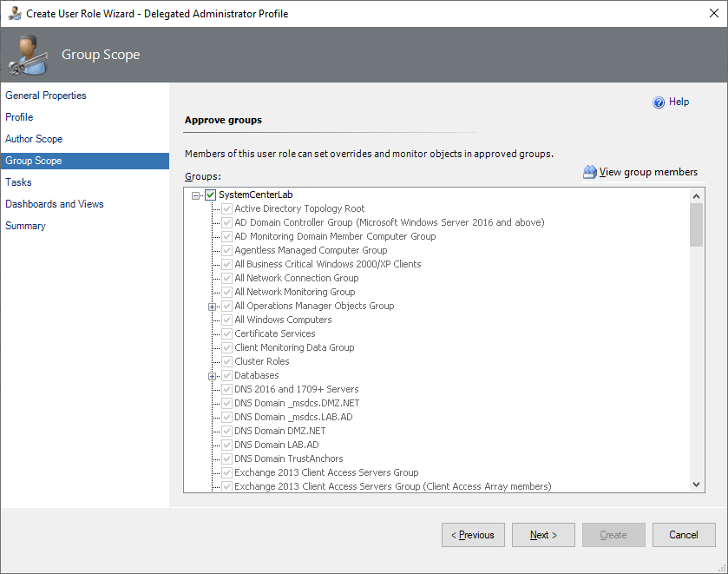Toggle the Cluster Roles checkbox
This screenshot has height=574, width=728.
[226, 361]
